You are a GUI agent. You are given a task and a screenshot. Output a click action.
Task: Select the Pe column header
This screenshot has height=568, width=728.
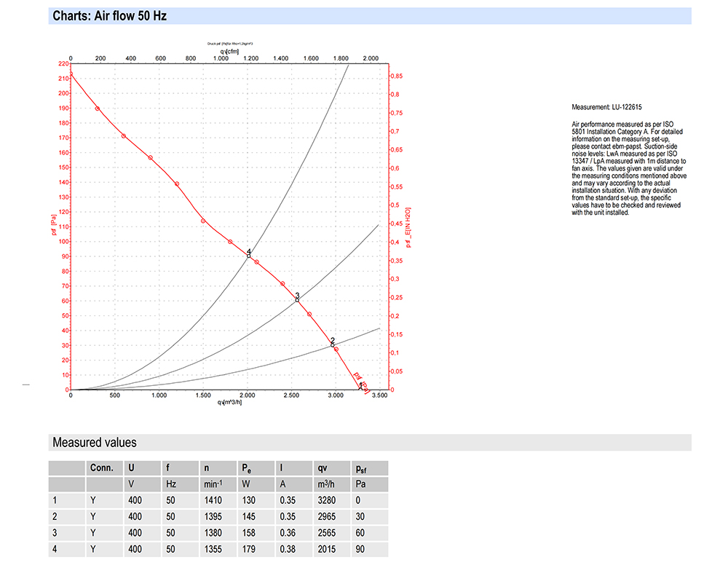[x=247, y=468]
